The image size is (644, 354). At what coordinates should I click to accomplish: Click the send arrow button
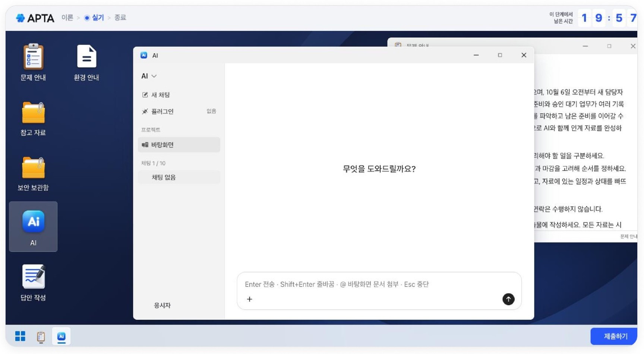pyautogui.click(x=508, y=299)
